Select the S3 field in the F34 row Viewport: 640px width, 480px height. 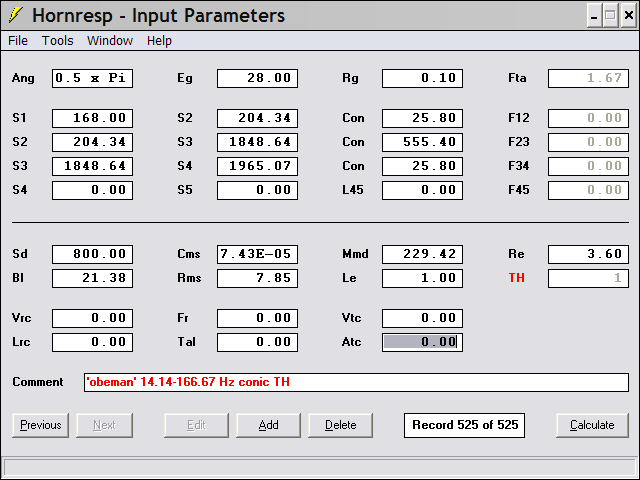tap(92, 166)
